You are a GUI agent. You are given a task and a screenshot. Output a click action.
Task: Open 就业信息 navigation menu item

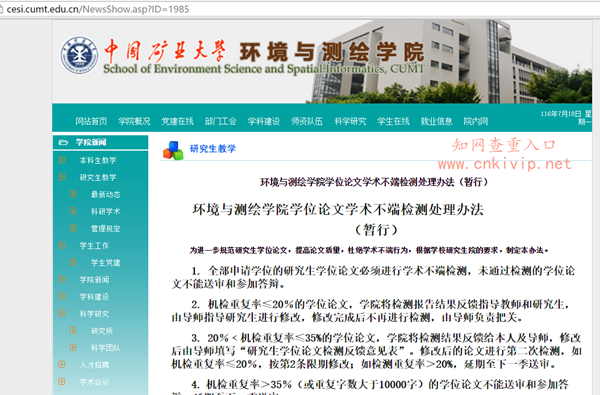click(x=436, y=121)
